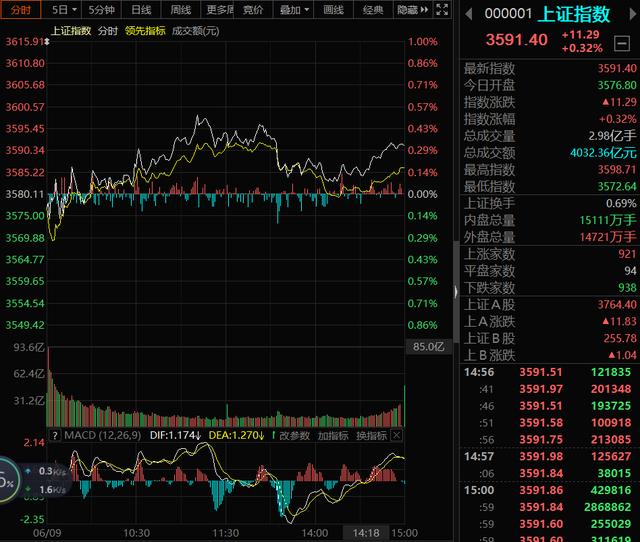640x542 pixels.
Task: Toggle the 领先指标 leading indicator line
Action: click(x=146, y=31)
